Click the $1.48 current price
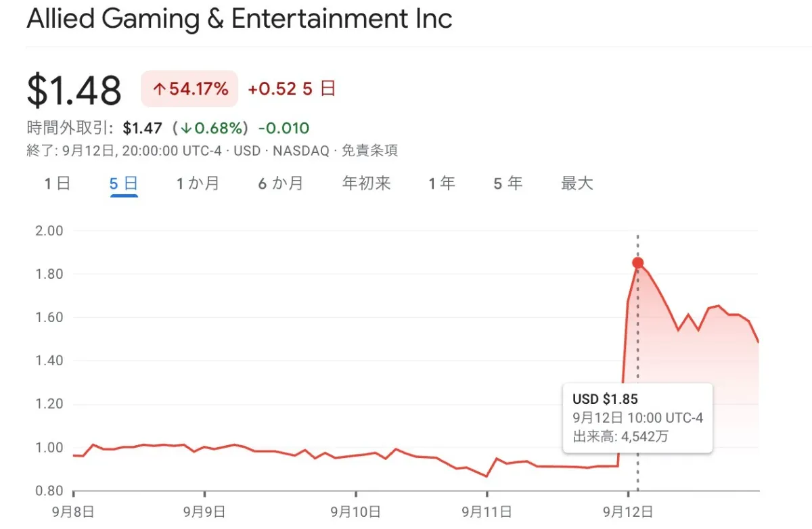Viewport: 812px width, 529px height. [74, 89]
